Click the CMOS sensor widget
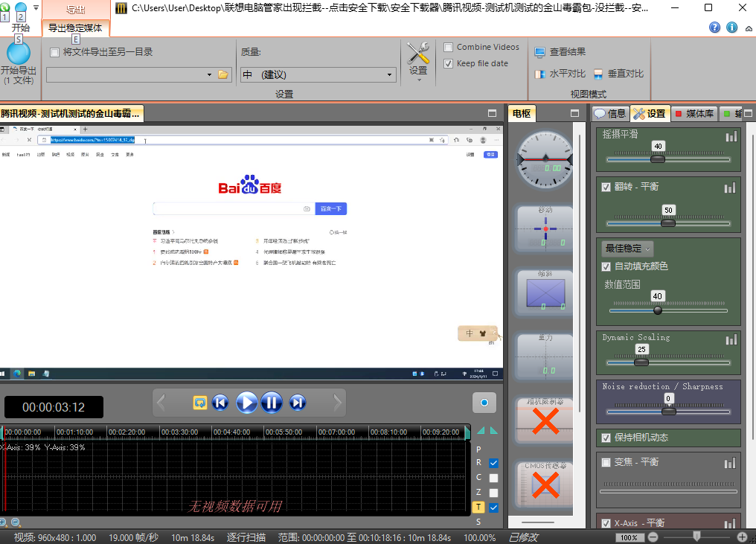756x544 pixels. pyautogui.click(x=545, y=484)
